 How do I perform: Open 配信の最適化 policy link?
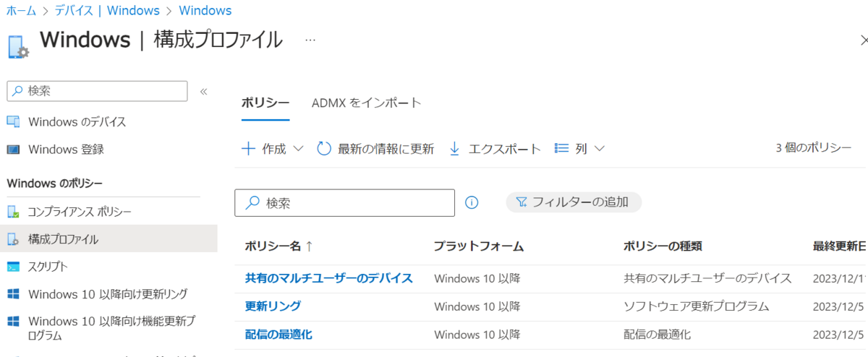click(x=279, y=335)
